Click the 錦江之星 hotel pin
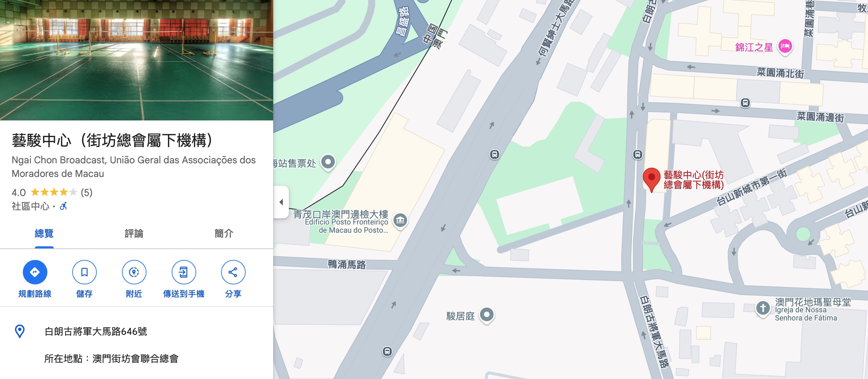The image size is (868, 379). tap(785, 46)
